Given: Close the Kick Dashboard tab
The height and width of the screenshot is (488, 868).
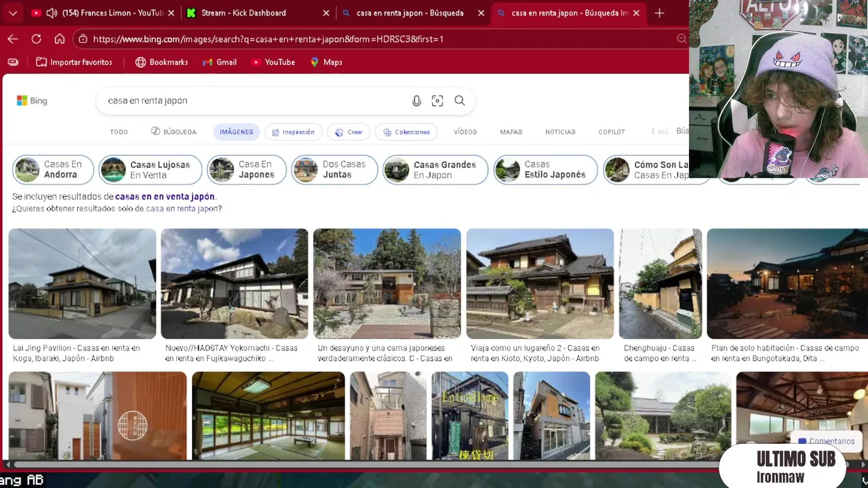Looking at the screenshot, I should click(x=326, y=13).
